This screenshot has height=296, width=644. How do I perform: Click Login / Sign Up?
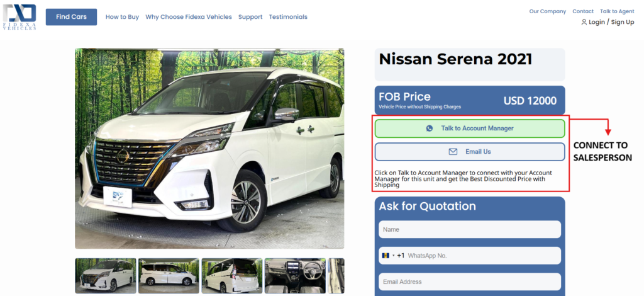pyautogui.click(x=611, y=22)
